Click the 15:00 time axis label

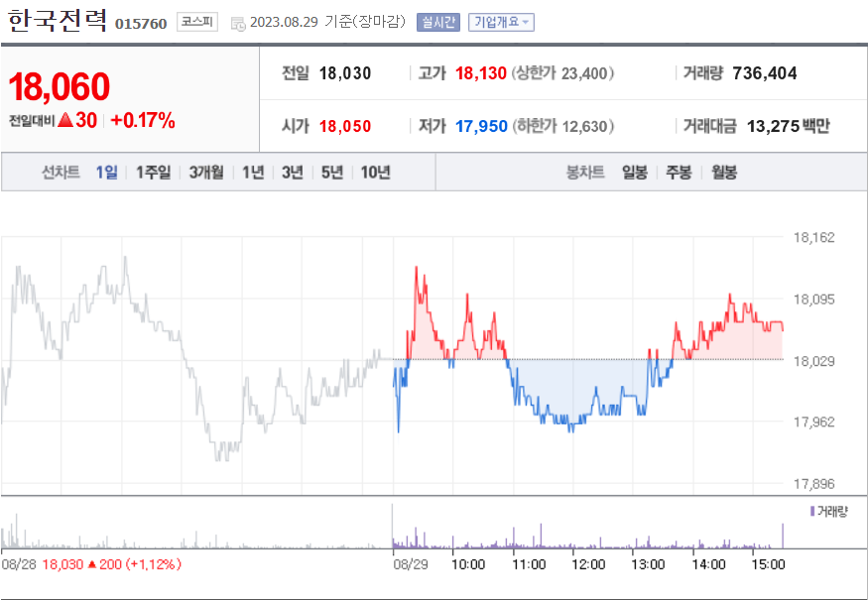point(769,564)
